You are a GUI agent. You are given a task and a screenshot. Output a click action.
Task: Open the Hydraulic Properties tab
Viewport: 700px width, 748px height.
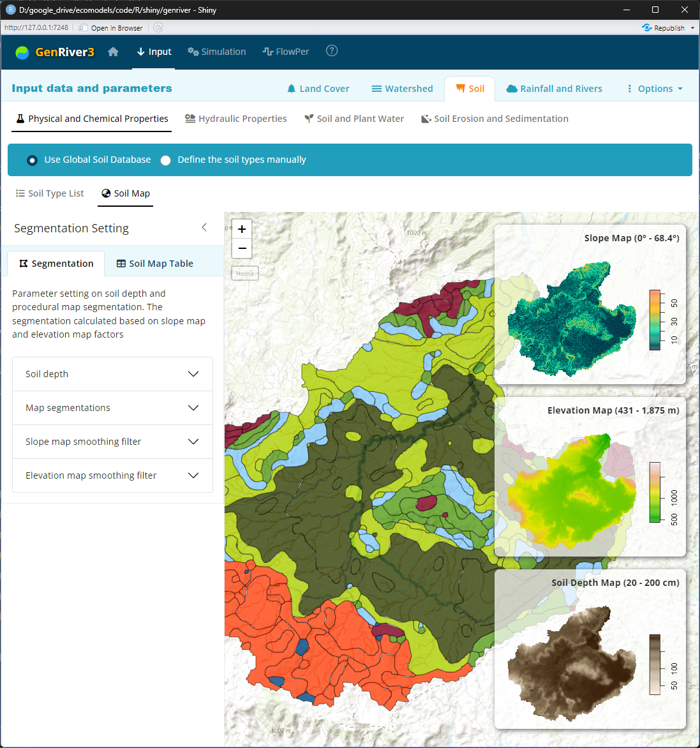click(x=236, y=119)
